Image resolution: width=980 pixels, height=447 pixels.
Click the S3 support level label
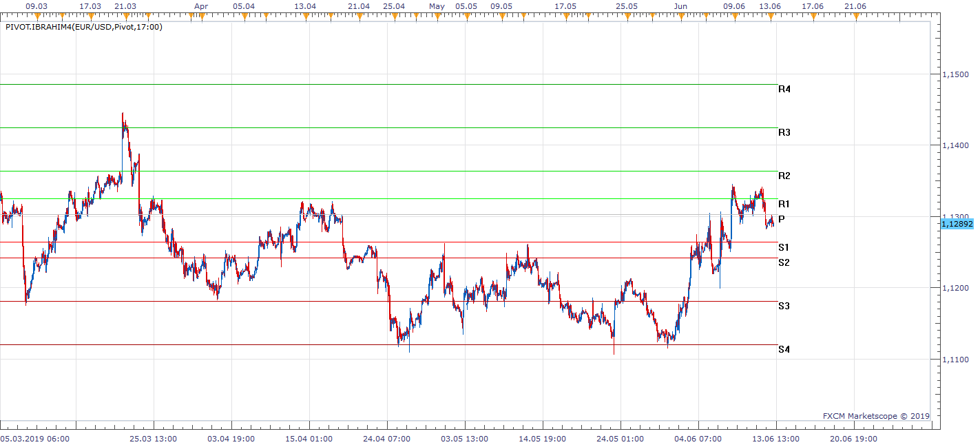784,305
